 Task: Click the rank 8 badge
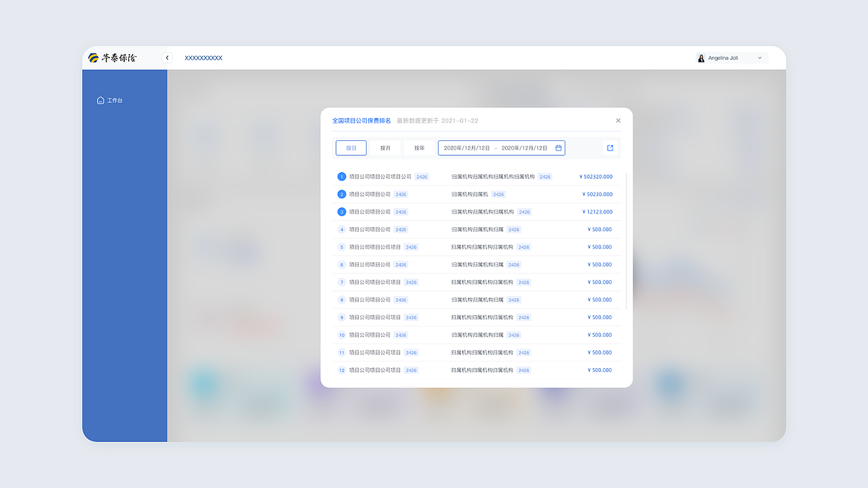click(342, 300)
